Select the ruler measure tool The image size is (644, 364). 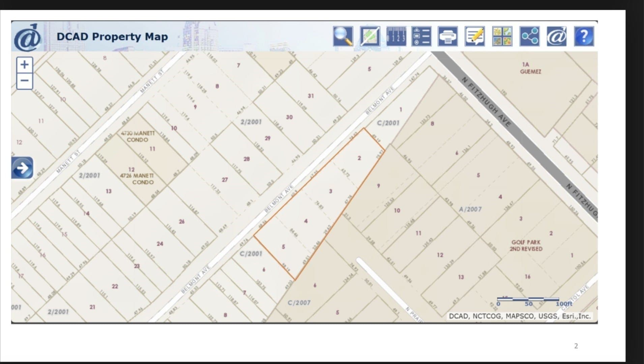click(x=396, y=36)
